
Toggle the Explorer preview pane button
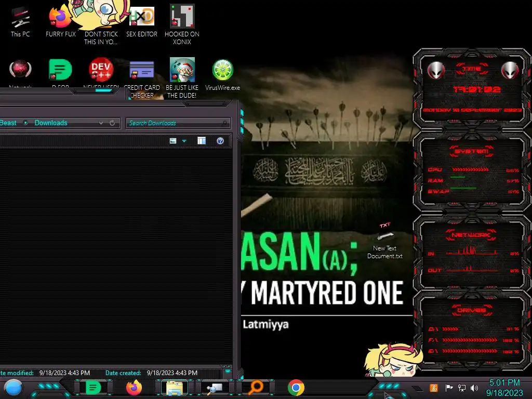(202, 141)
